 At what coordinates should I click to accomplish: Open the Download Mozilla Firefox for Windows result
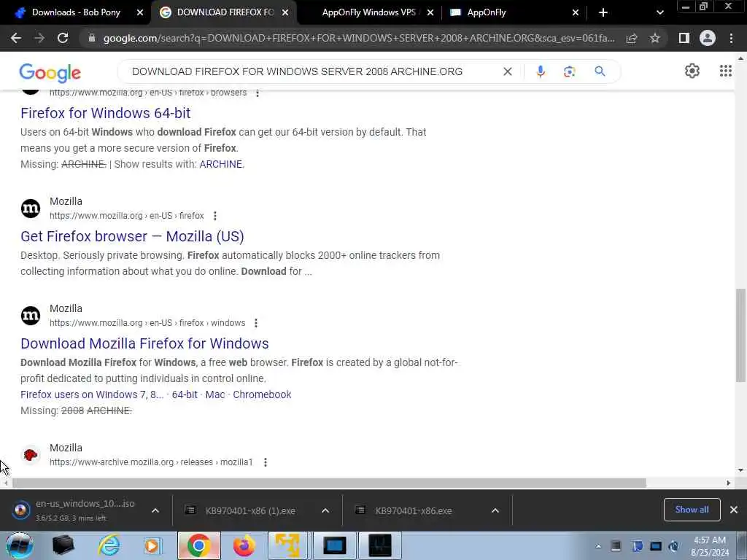pos(144,343)
